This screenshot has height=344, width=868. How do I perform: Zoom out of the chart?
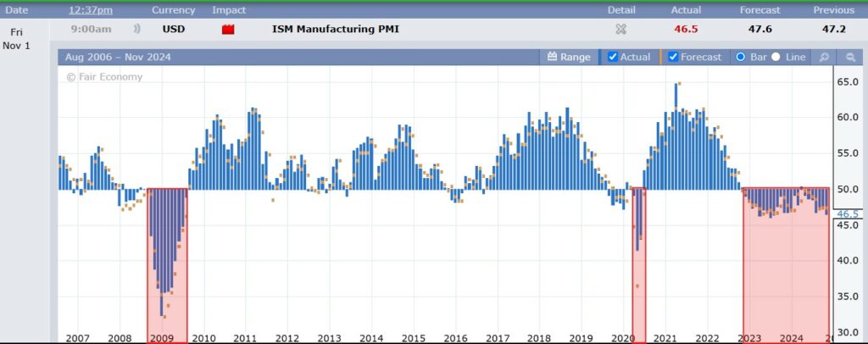click(849, 57)
